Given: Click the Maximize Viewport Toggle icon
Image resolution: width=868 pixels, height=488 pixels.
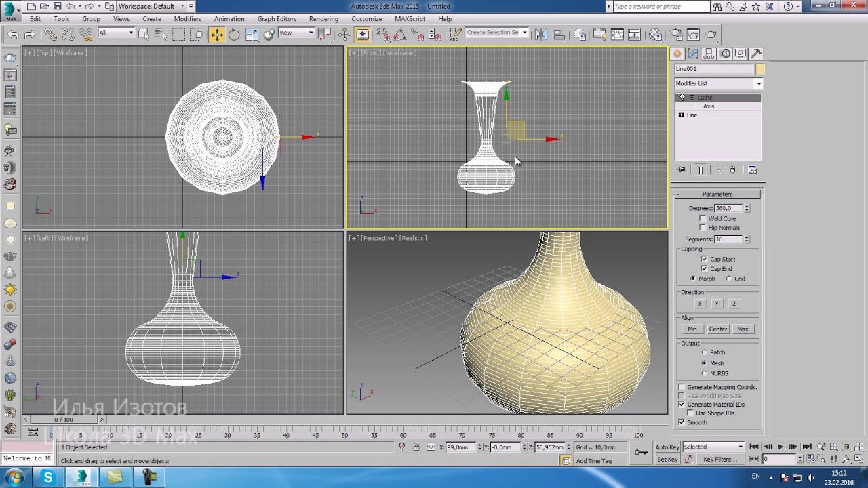Looking at the screenshot, I should coord(859,459).
